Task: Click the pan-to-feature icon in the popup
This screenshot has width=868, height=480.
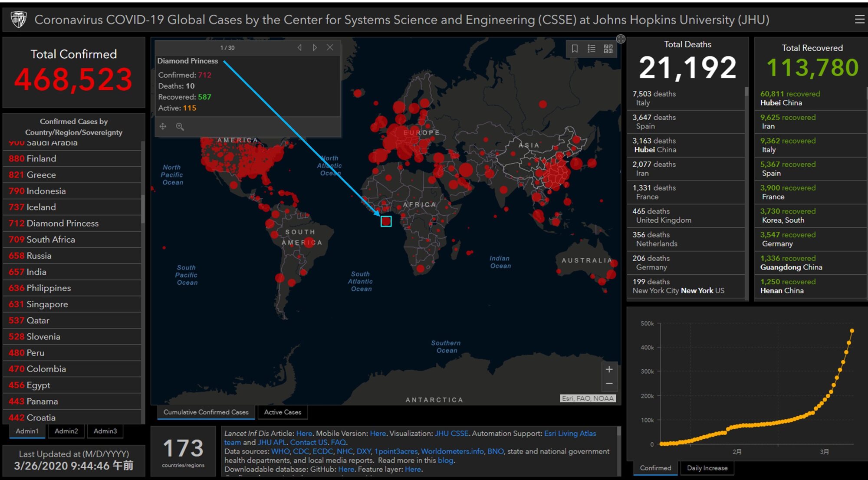Action: 163,126
